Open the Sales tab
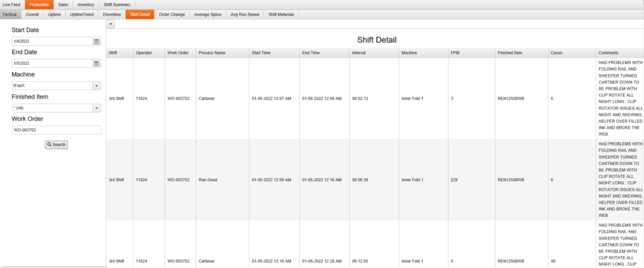644x268 pixels. tap(64, 5)
